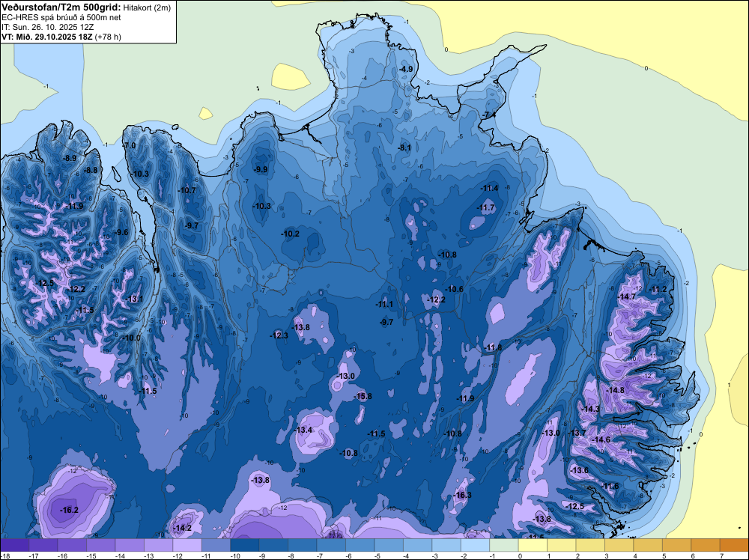The image size is (749, 560).
Task: Click the legend swatch labeled -18
Action: pos(14,545)
